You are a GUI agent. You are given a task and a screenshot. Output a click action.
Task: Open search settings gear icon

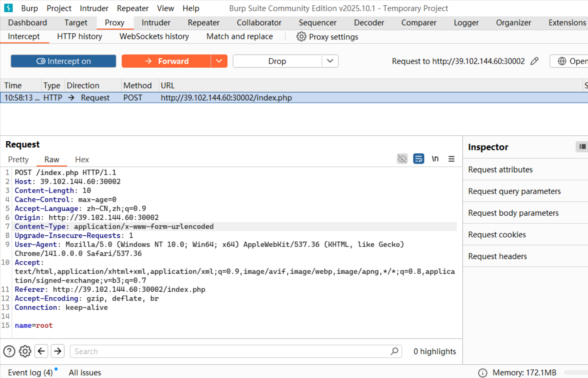click(x=25, y=351)
